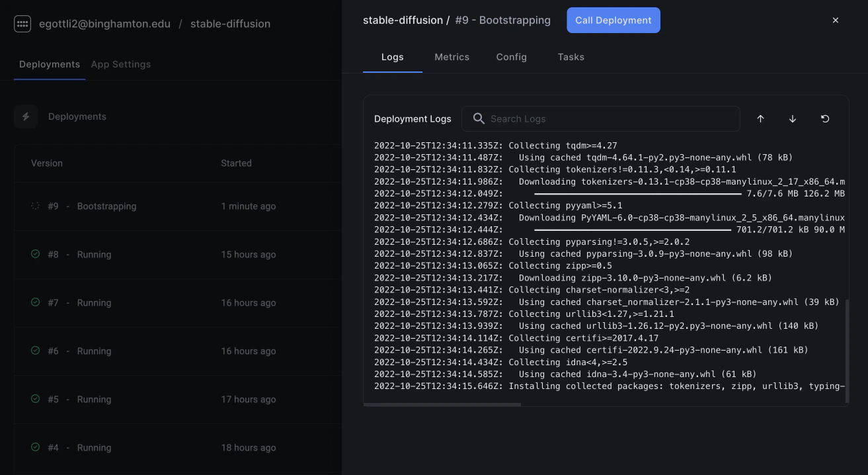
Task: Jump to bottom of logs with down arrow
Action: [x=793, y=119]
